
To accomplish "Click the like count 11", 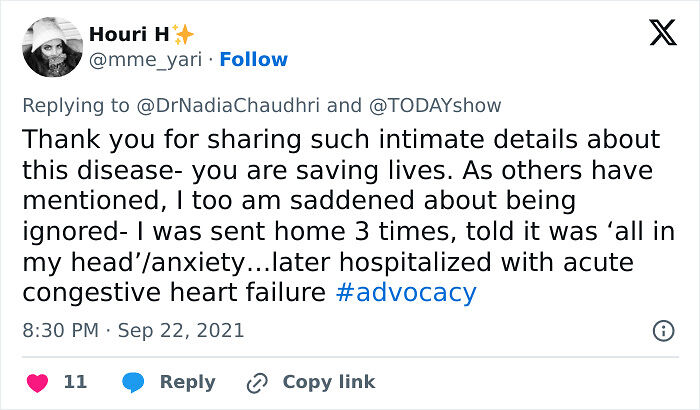I will point(75,382).
